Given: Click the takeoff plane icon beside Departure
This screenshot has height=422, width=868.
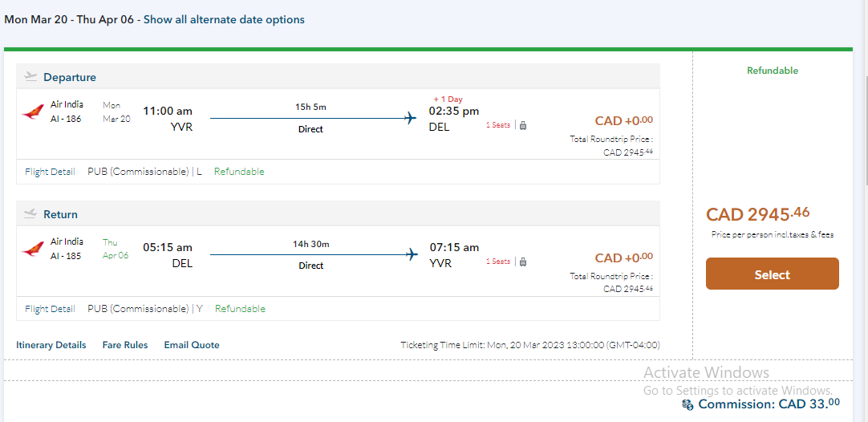Looking at the screenshot, I should pos(30,77).
